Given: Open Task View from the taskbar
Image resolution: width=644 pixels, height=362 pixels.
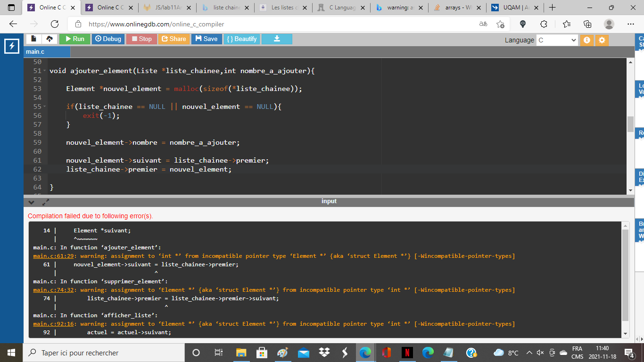Looking at the screenshot, I should pyautogui.click(x=219, y=353).
